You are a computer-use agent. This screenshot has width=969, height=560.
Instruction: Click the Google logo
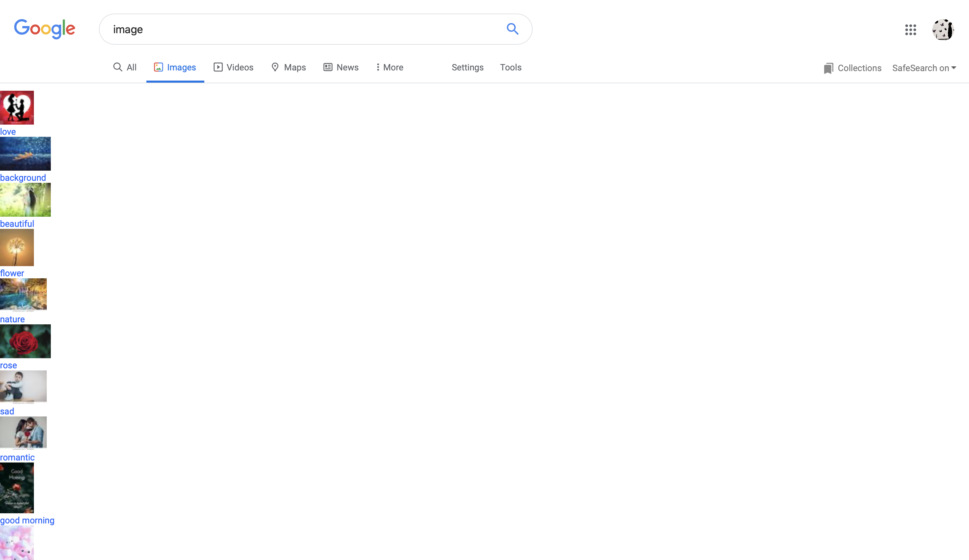coord(45,29)
